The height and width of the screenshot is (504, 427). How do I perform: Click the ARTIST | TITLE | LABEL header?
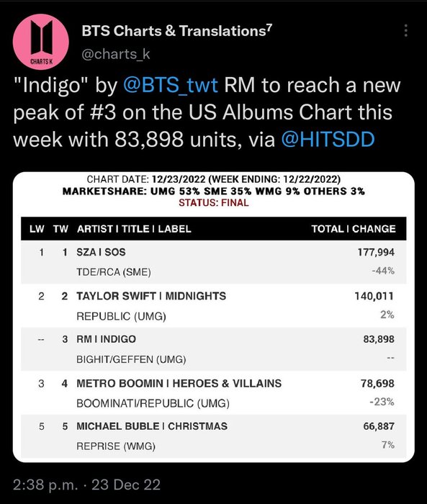pyautogui.click(x=134, y=229)
